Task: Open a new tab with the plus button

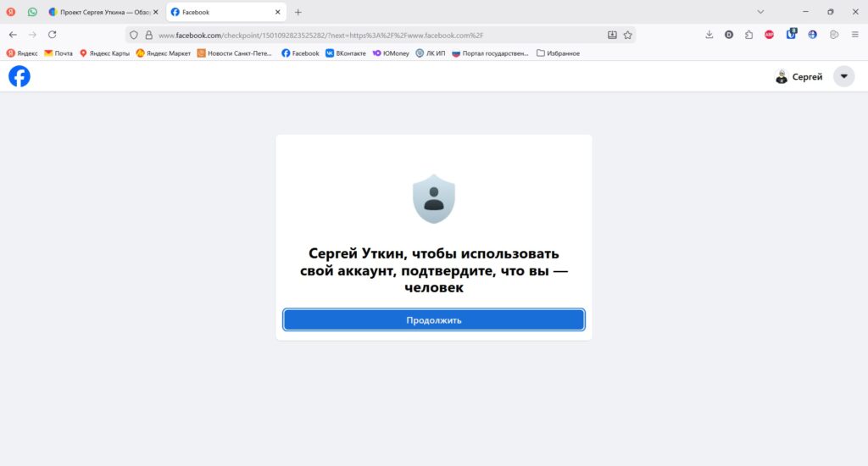Action: point(298,12)
